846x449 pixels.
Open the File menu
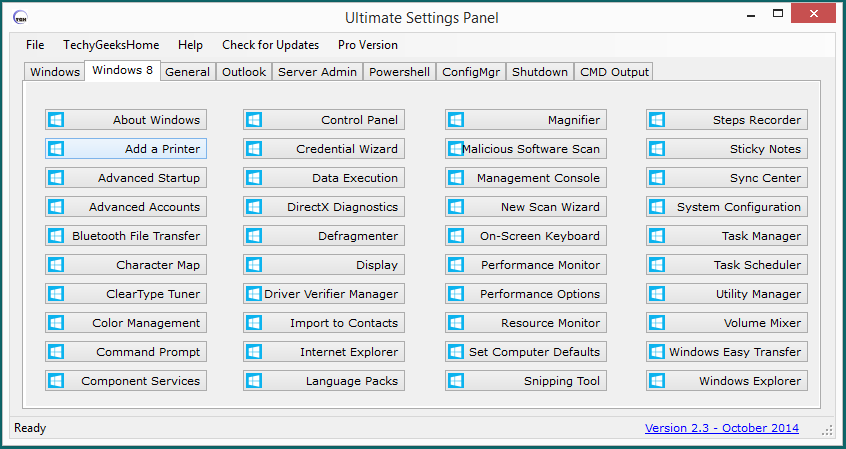[x=35, y=45]
